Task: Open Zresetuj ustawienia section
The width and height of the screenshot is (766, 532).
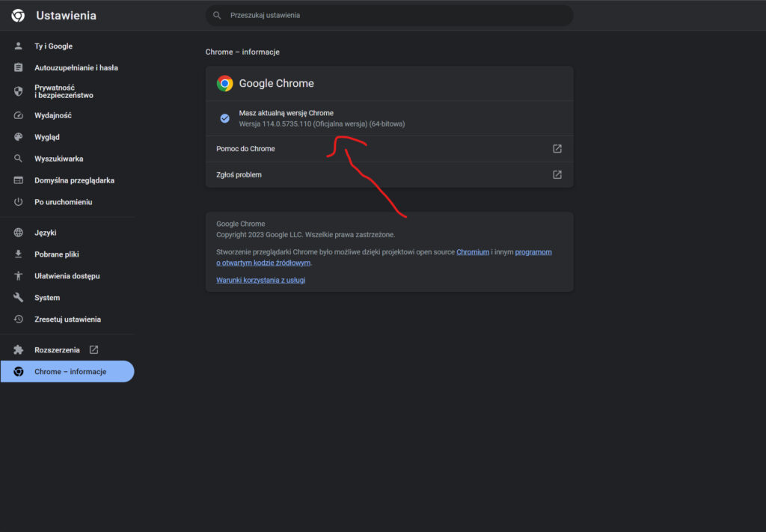Action: 67,319
